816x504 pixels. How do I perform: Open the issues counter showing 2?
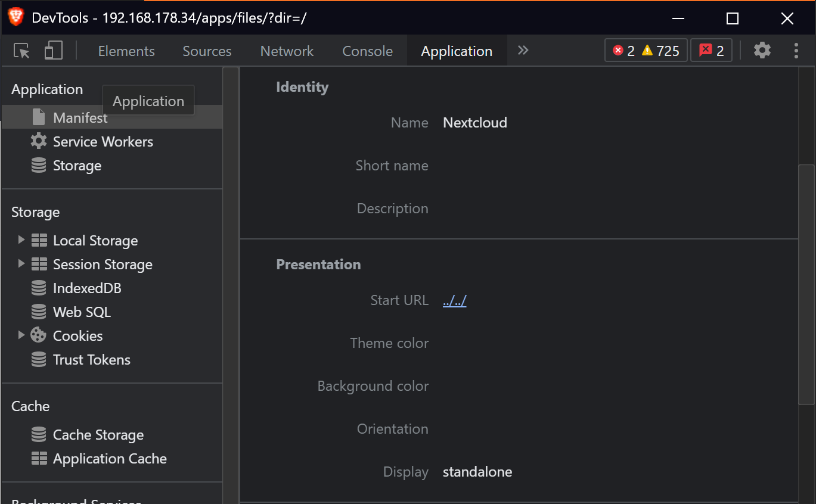coord(711,51)
